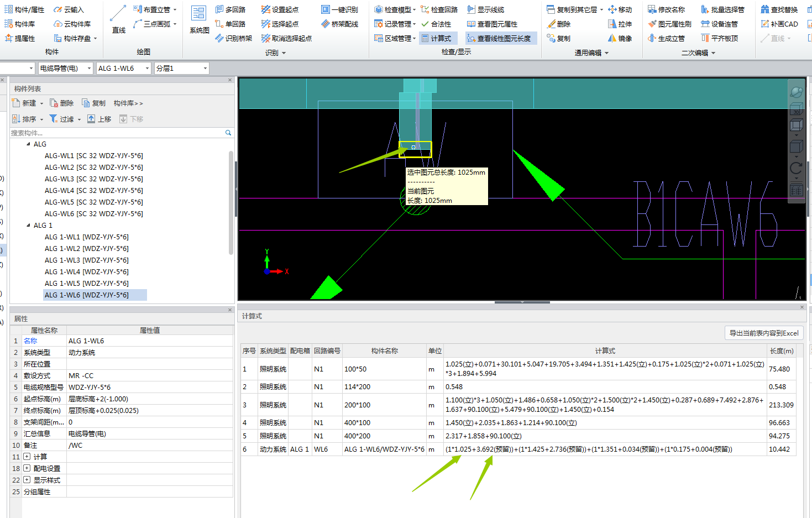Click 合法性 validity check
812x518 pixels.
pyautogui.click(x=436, y=24)
